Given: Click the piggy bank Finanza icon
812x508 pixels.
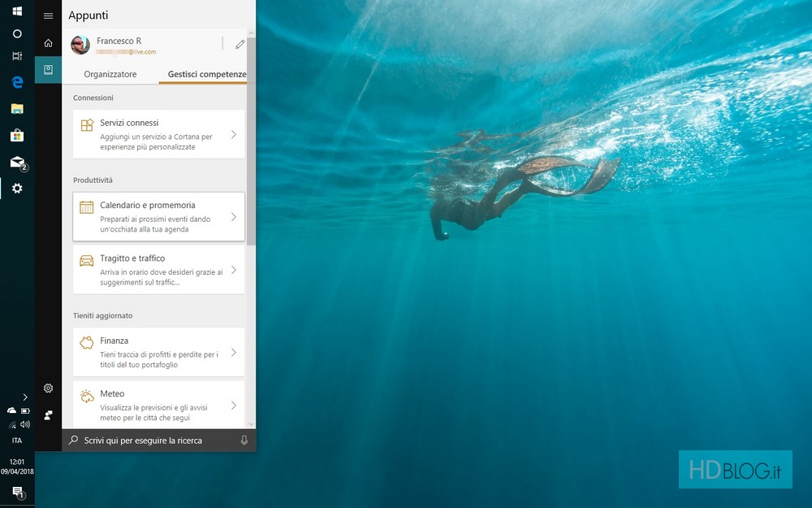Looking at the screenshot, I should (87, 343).
